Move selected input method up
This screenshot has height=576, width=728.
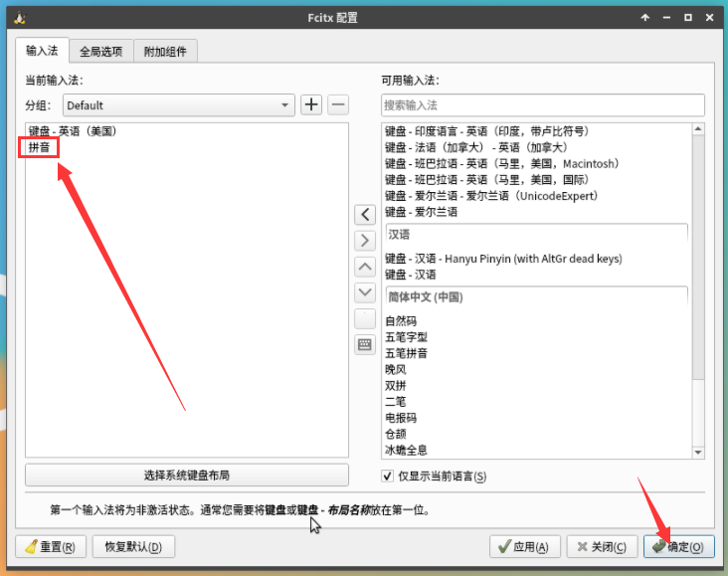[365, 267]
